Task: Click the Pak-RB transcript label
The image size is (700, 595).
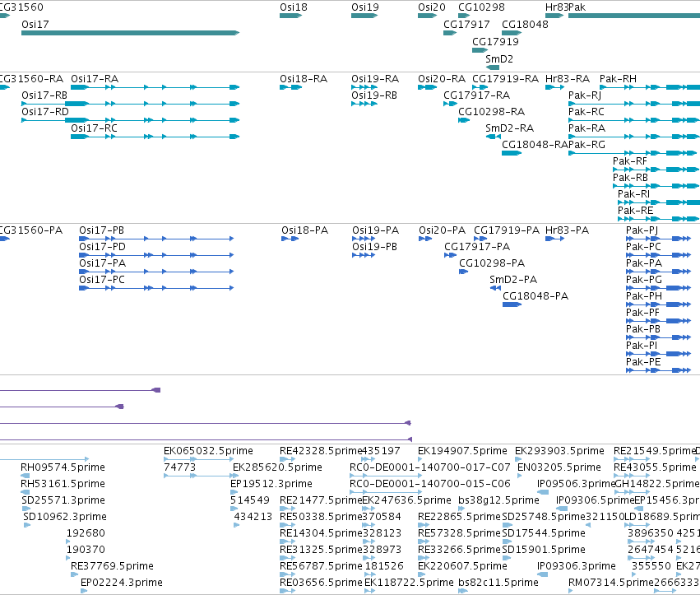Action: (630, 177)
